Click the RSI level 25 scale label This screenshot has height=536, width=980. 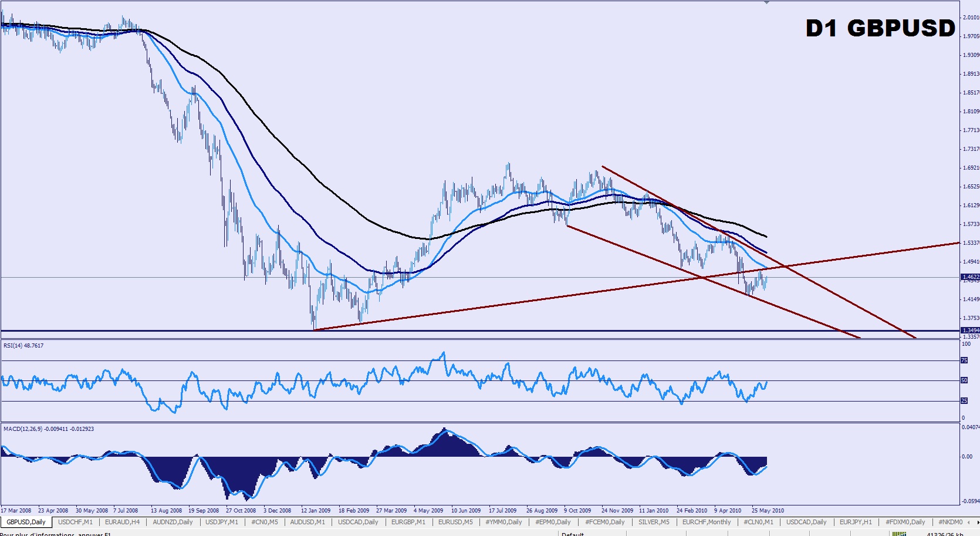point(964,401)
